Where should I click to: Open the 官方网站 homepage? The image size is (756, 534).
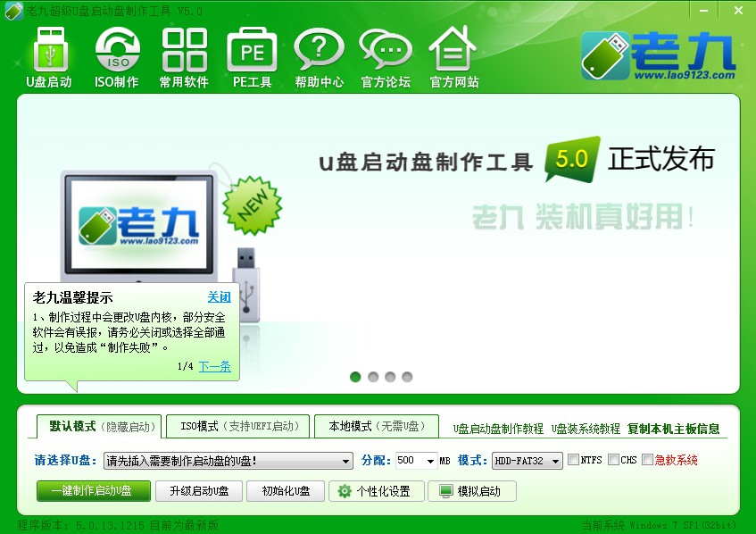[x=453, y=56]
